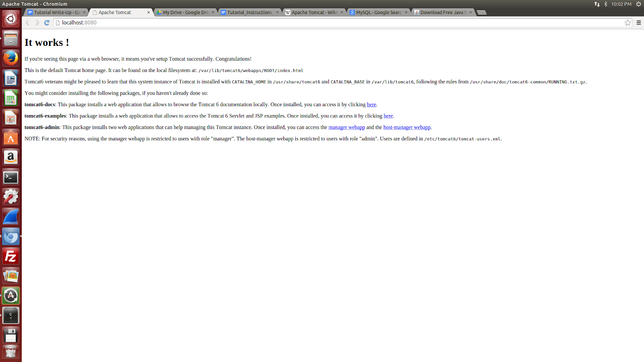This screenshot has height=362, width=644.
Task: Open the Files manager from launcher
Action: [x=11, y=39]
